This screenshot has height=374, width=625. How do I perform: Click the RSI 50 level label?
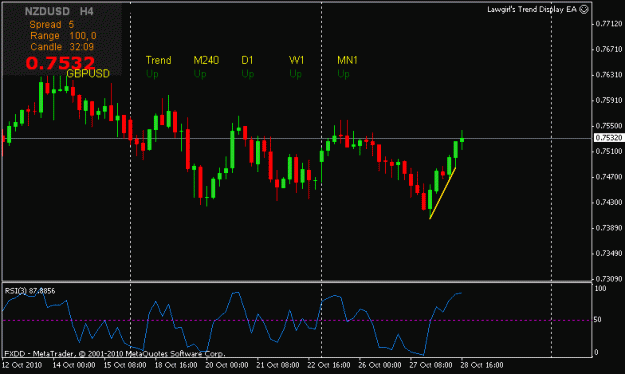598,320
